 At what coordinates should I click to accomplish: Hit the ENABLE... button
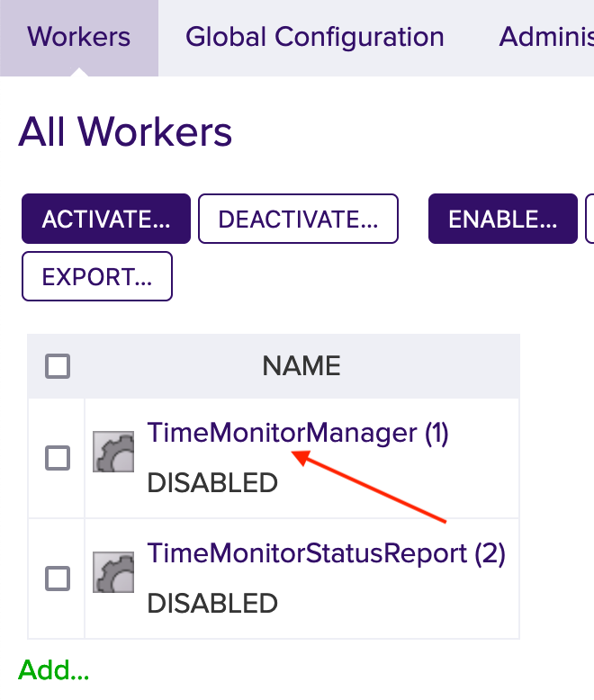502,219
